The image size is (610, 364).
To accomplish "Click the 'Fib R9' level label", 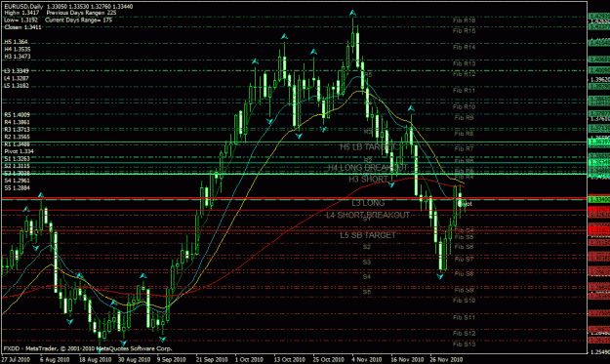I will point(465,117).
